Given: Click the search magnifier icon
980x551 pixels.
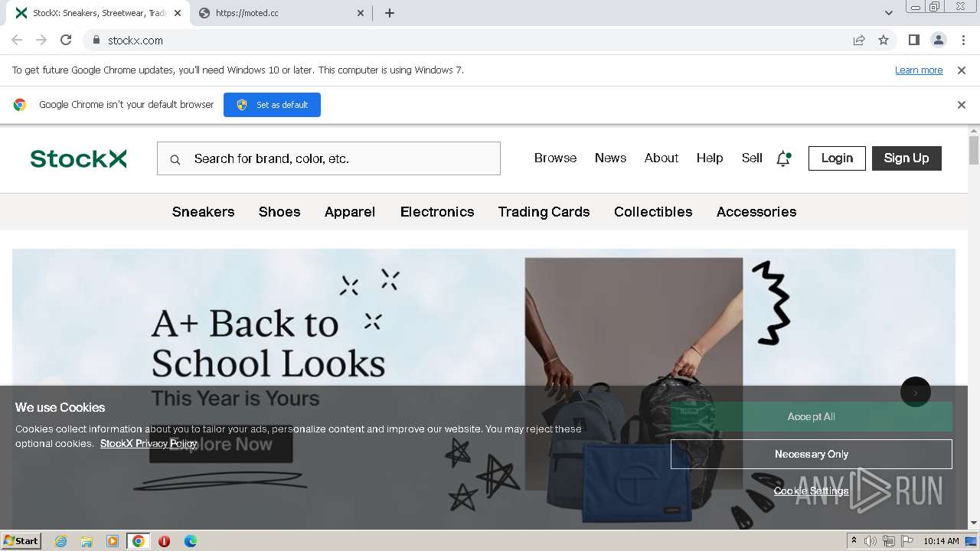Looking at the screenshot, I should (175, 159).
